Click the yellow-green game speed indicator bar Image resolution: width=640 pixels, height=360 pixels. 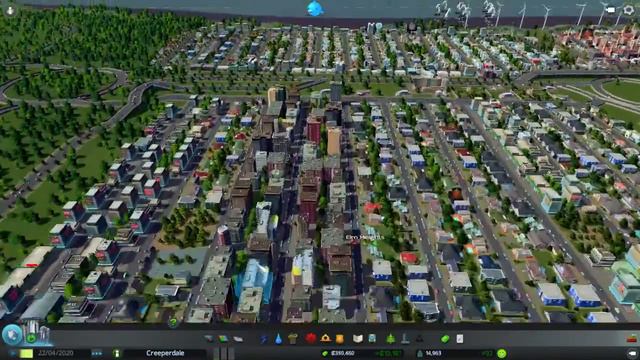[26, 353]
